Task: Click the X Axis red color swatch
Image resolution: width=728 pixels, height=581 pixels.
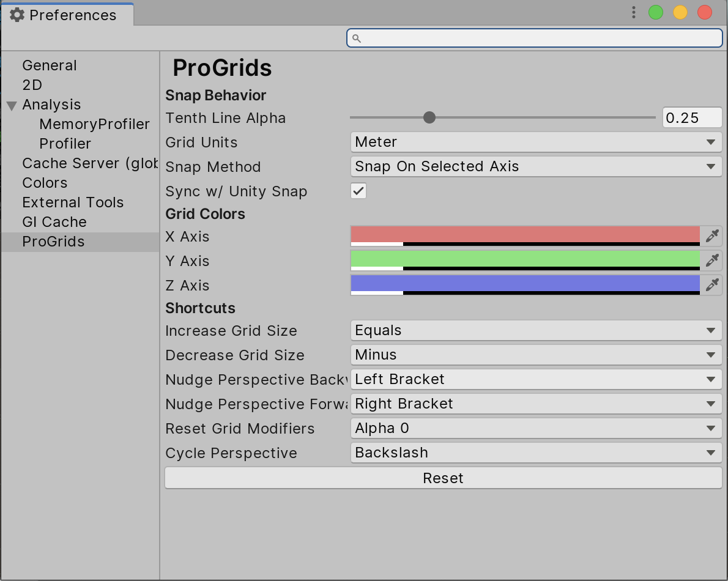Action: tap(525, 235)
